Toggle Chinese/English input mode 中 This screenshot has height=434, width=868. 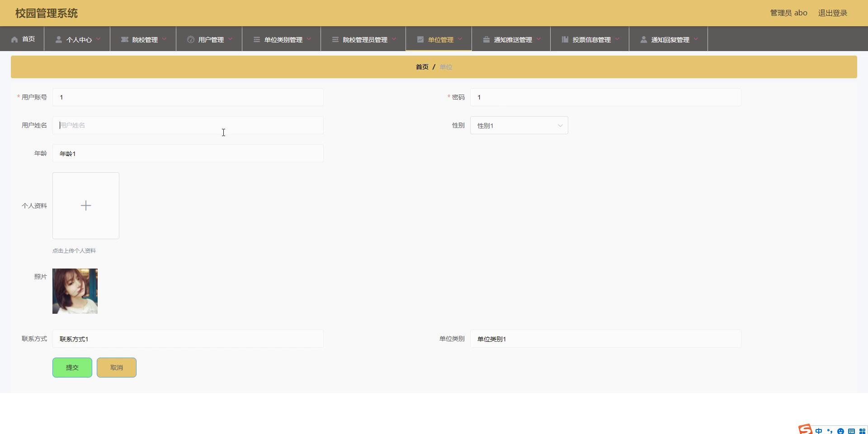coord(819,431)
